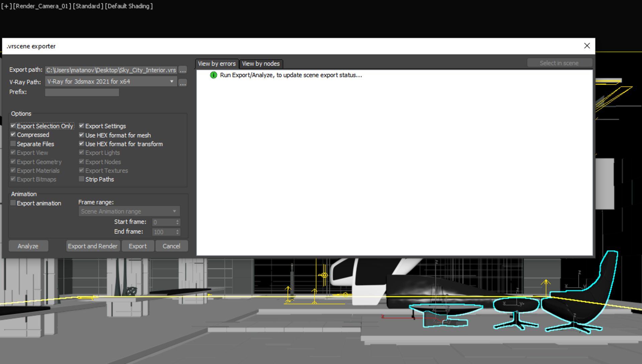Select the View by errors tab
The image size is (642, 364).
tap(216, 64)
